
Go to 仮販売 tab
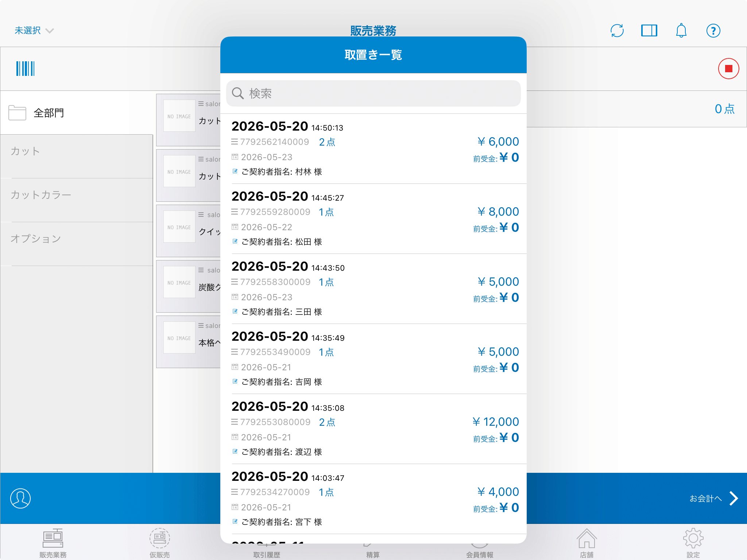click(159, 543)
